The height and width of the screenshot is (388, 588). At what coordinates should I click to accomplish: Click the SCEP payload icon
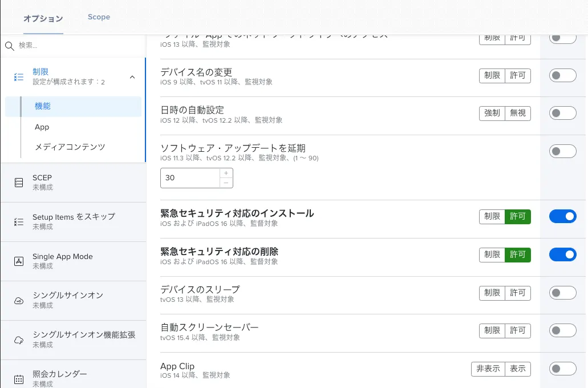[x=19, y=183]
